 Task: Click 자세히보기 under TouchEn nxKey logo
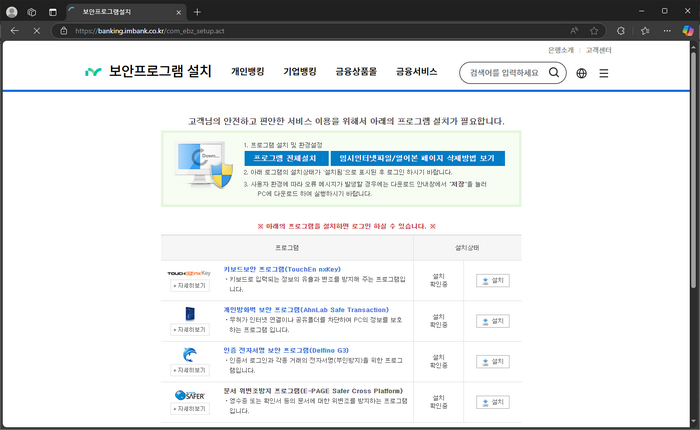[x=190, y=285]
